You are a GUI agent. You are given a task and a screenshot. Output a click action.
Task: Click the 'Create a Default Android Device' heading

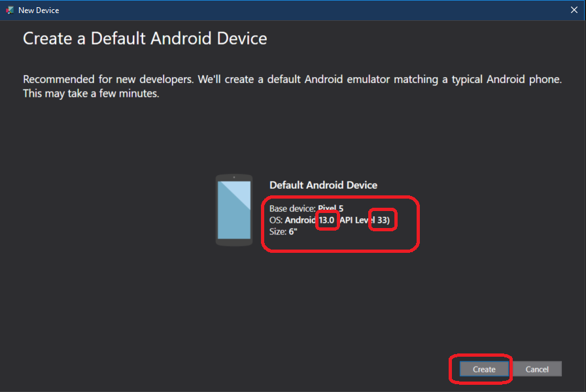pyautogui.click(x=145, y=39)
